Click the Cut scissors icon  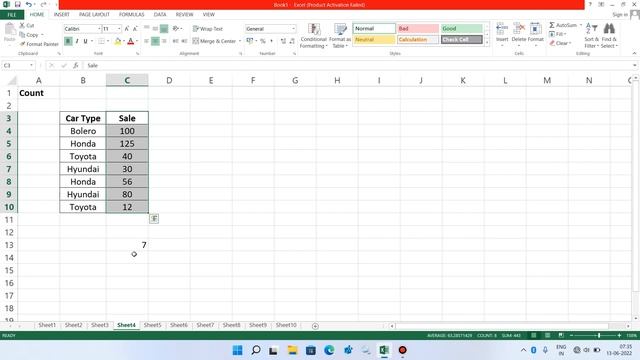pos(22,25)
